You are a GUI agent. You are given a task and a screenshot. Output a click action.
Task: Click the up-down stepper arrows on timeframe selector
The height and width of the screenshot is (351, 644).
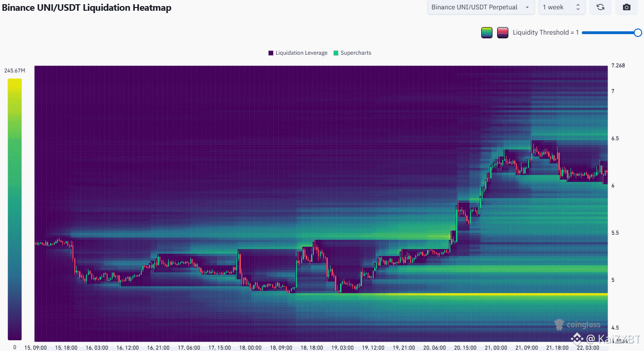coord(578,7)
